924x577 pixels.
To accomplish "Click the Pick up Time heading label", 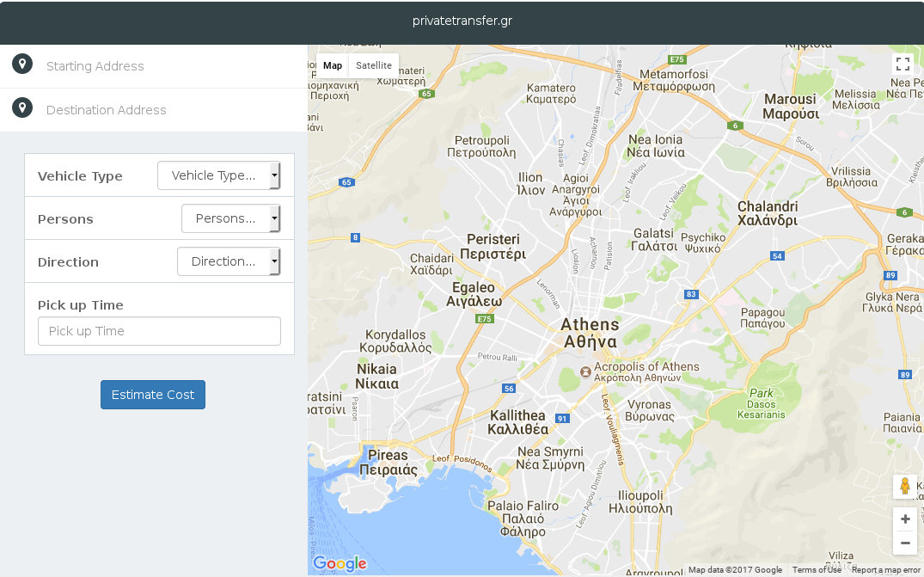I will (x=81, y=305).
